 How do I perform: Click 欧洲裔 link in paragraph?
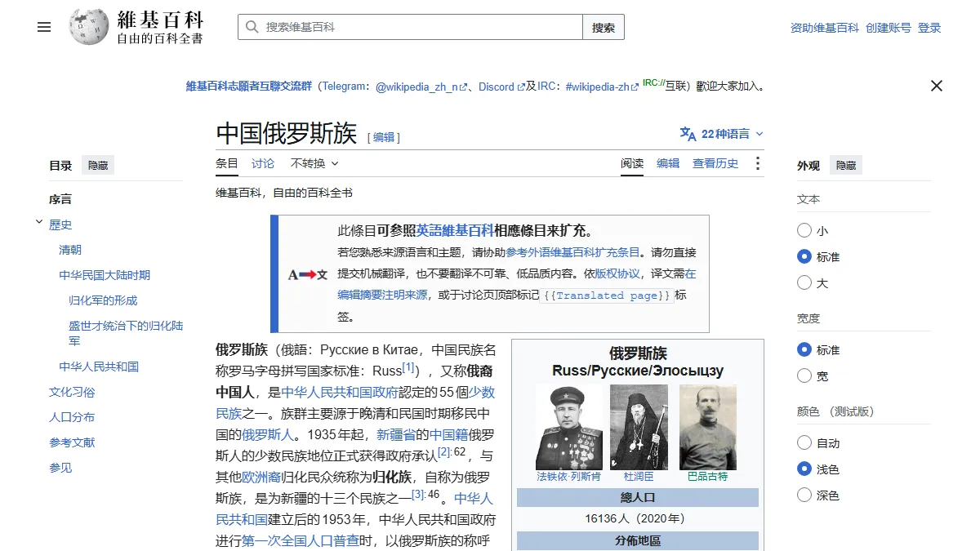point(261,477)
